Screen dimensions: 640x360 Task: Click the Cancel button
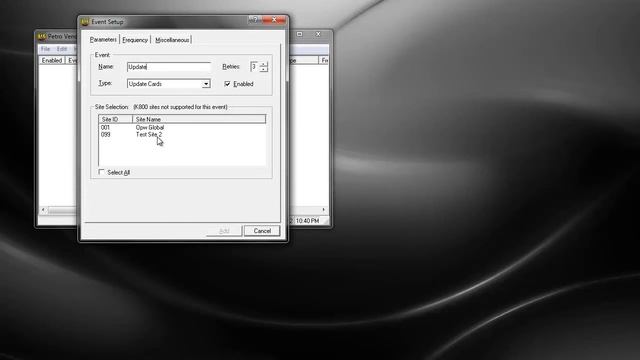pos(262,231)
